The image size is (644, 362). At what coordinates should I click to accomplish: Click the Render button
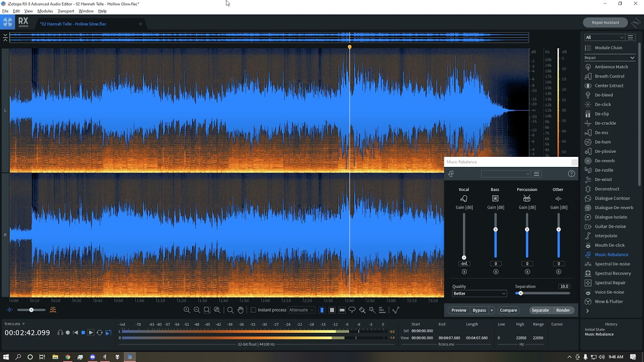[x=563, y=310]
